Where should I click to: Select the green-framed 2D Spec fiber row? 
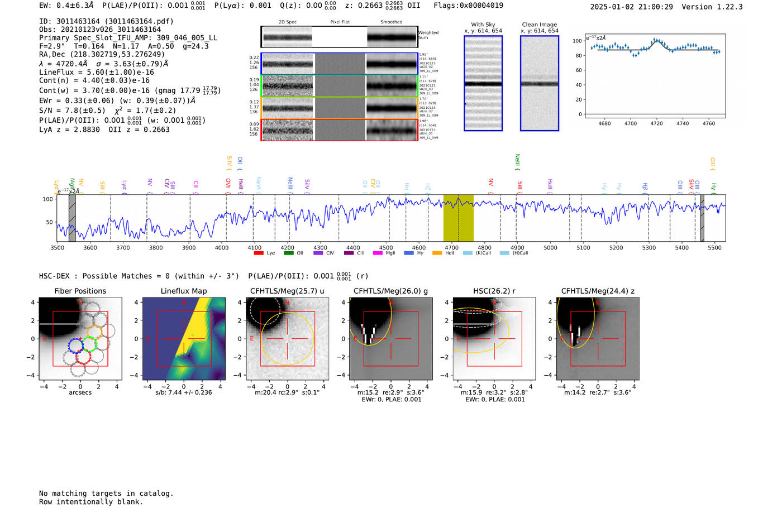coord(339,86)
